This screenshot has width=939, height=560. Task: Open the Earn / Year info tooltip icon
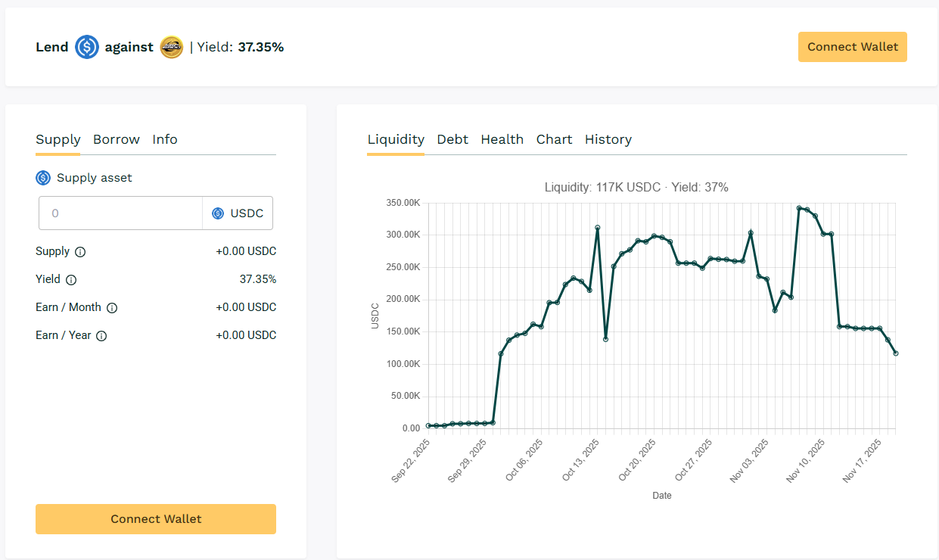(x=101, y=336)
